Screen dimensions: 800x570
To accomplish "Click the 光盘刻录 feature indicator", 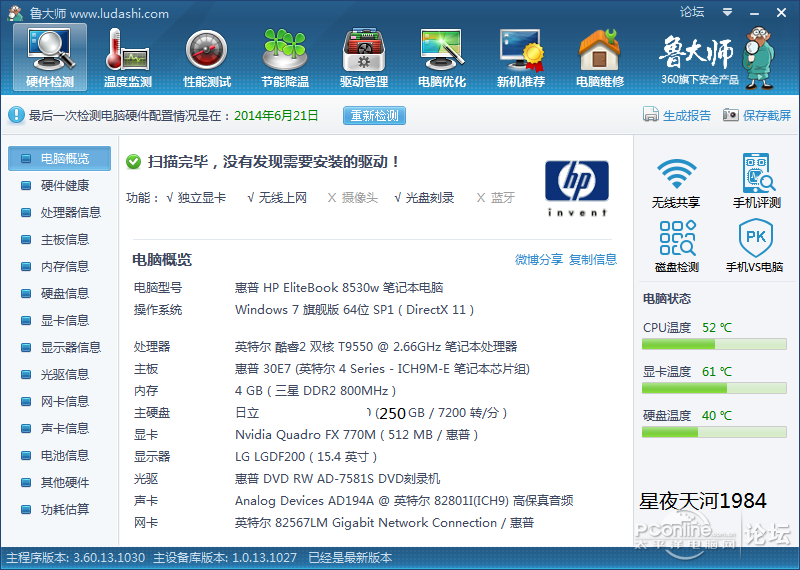I will (x=424, y=198).
